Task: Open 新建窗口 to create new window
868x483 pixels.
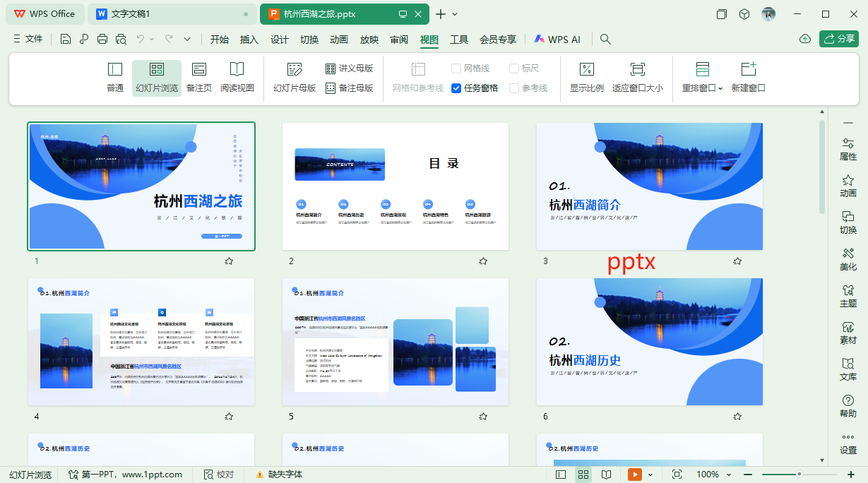Action: point(749,78)
